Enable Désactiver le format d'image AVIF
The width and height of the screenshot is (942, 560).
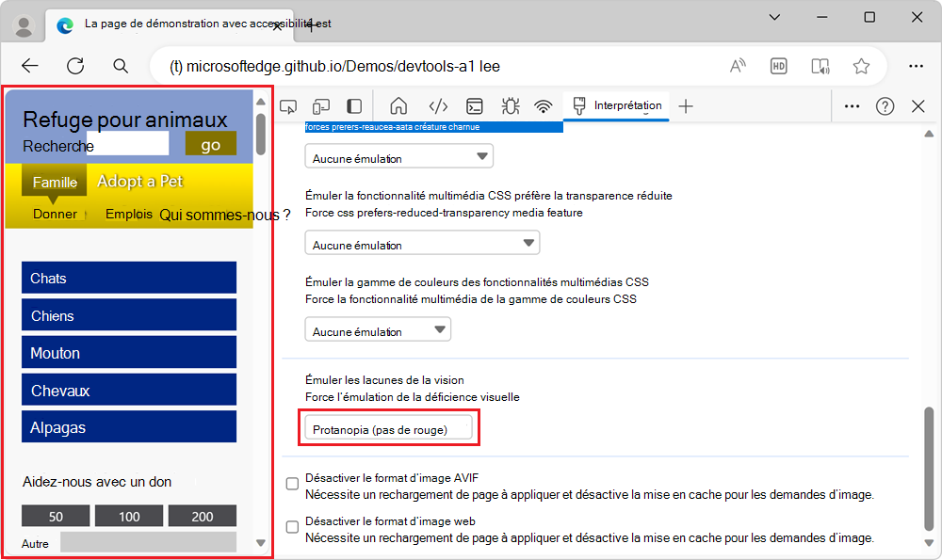tap(292, 483)
